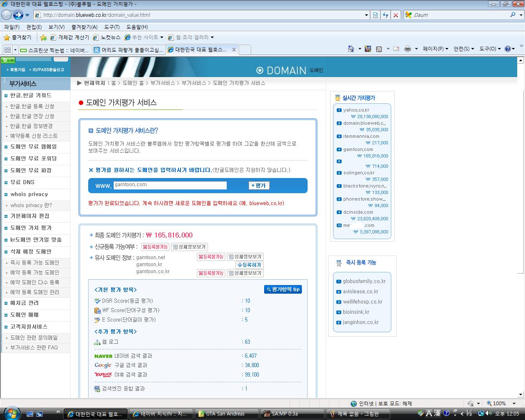
Task: Expand the address bar URL dropdown
Action: pos(366,15)
